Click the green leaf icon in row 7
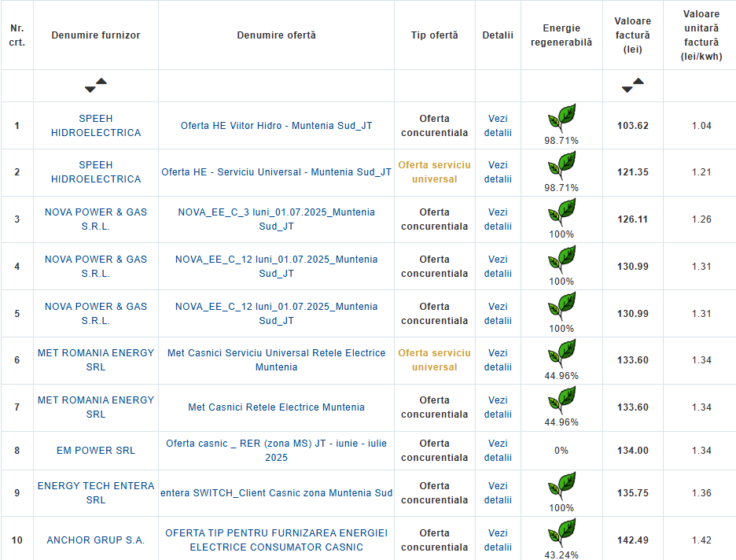Viewport: 736px width, 560px height. (561, 400)
